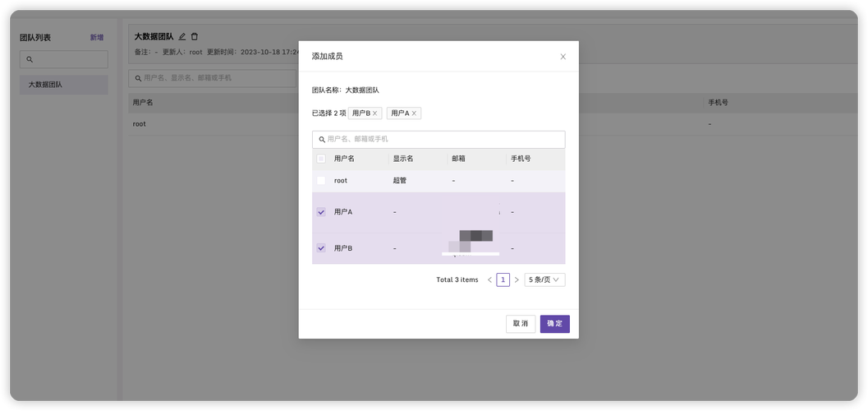Viewport: 868px width, 411px height.
Task: Click the 添加成员 dialog title
Action: coord(327,57)
